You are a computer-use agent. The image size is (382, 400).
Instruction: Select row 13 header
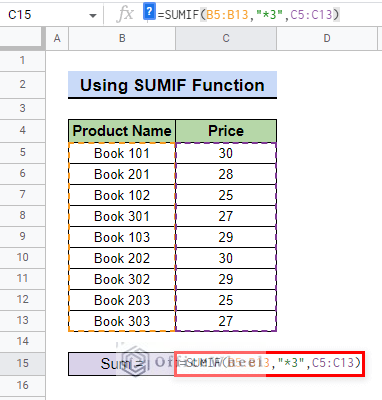[22, 320]
